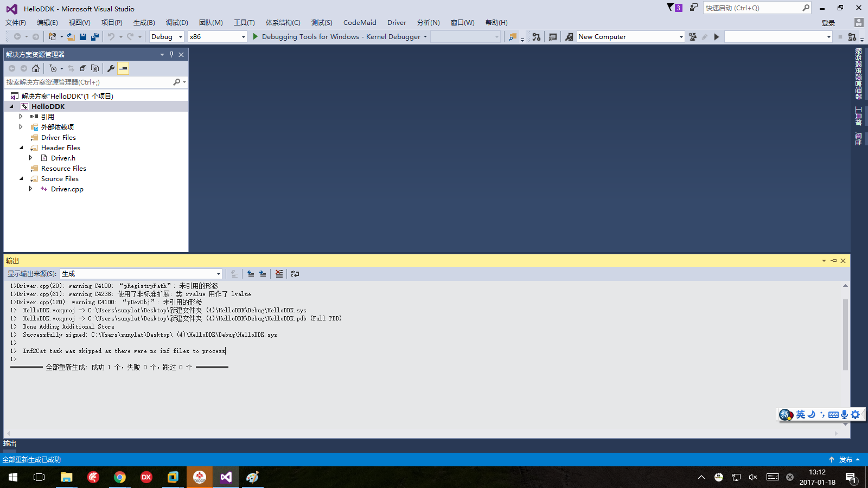
Task: Click the Open File folder icon
Action: coord(71,36)
